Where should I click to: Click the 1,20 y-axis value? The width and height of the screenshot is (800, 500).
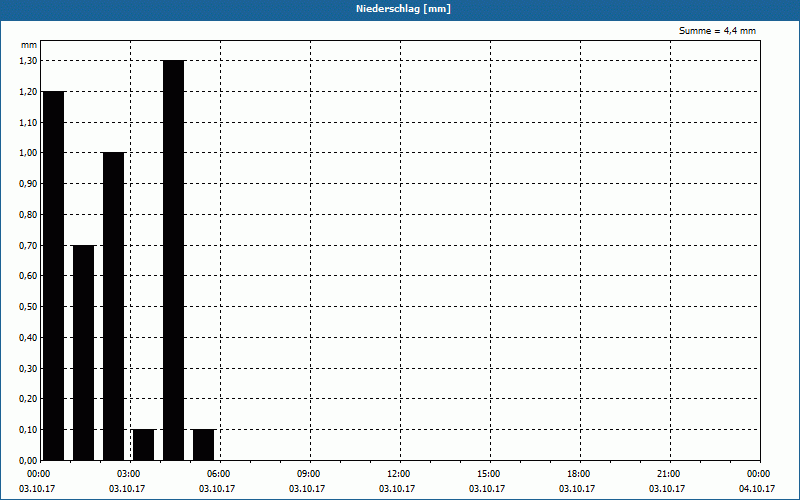(x=28, y=92)
